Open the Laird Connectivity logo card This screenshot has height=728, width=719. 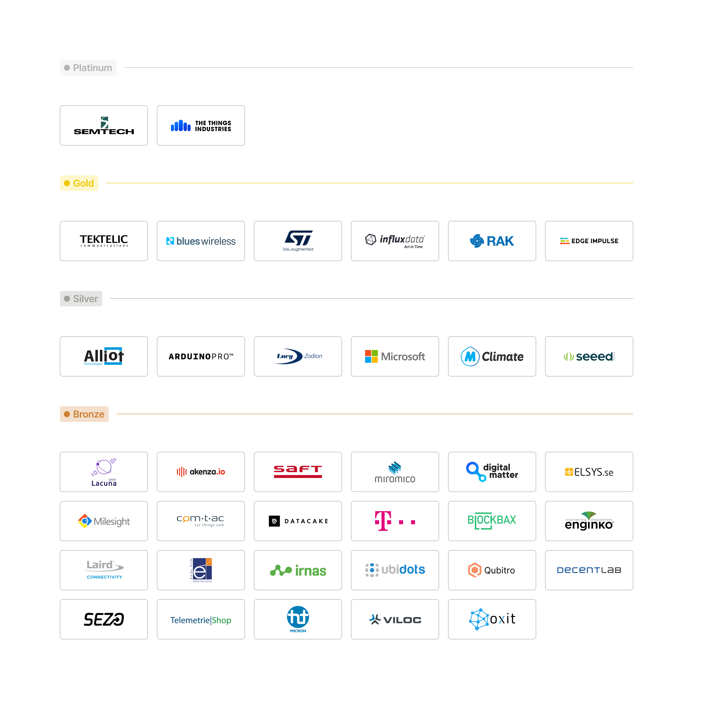(104, 570)
